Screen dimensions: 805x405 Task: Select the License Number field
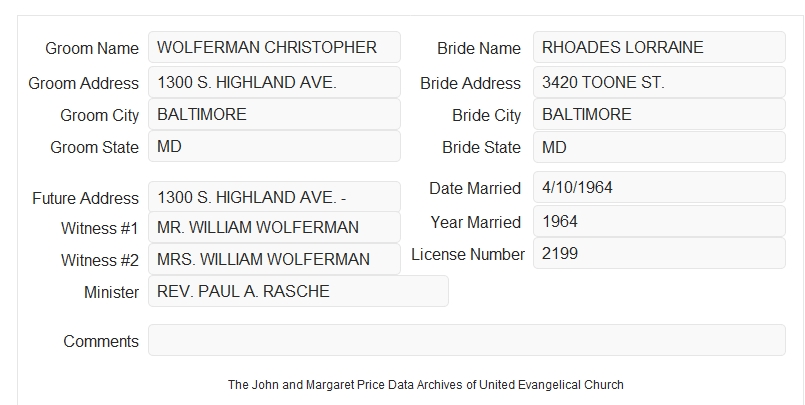[x=659, y=253]
